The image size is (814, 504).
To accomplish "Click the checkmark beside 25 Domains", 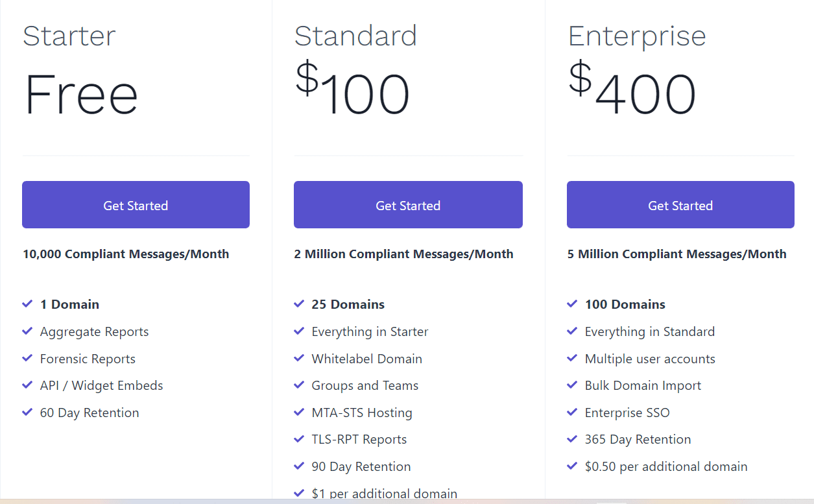I will click(x=300, y=304).
